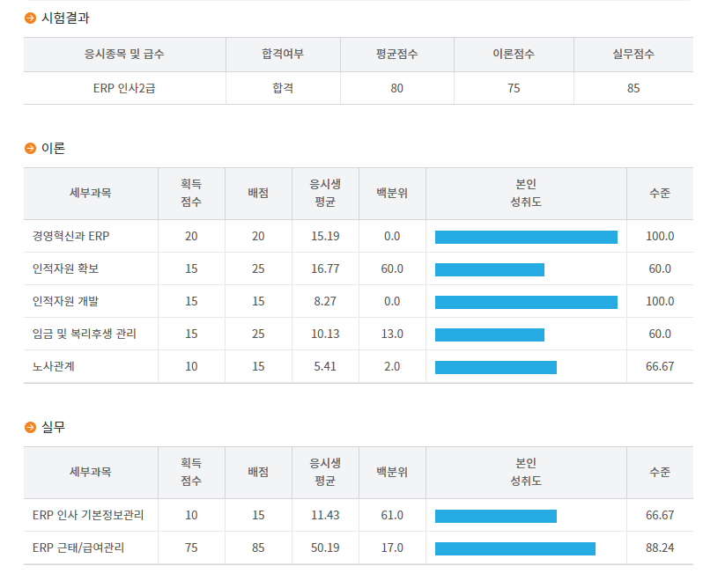Select the percentile 17.0 value
Screen dimensions: 703x588
tap(392, 548)
